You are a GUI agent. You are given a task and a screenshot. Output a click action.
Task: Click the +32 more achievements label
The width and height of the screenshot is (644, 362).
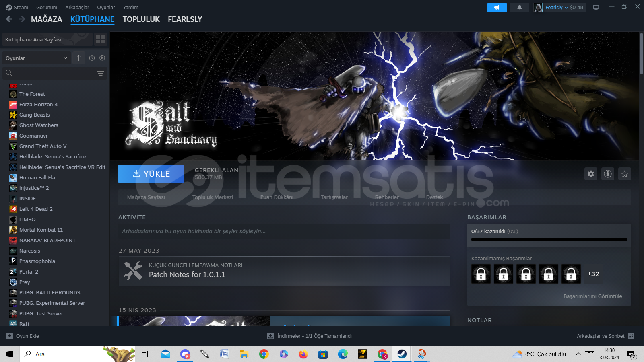[x=593, y=274]
